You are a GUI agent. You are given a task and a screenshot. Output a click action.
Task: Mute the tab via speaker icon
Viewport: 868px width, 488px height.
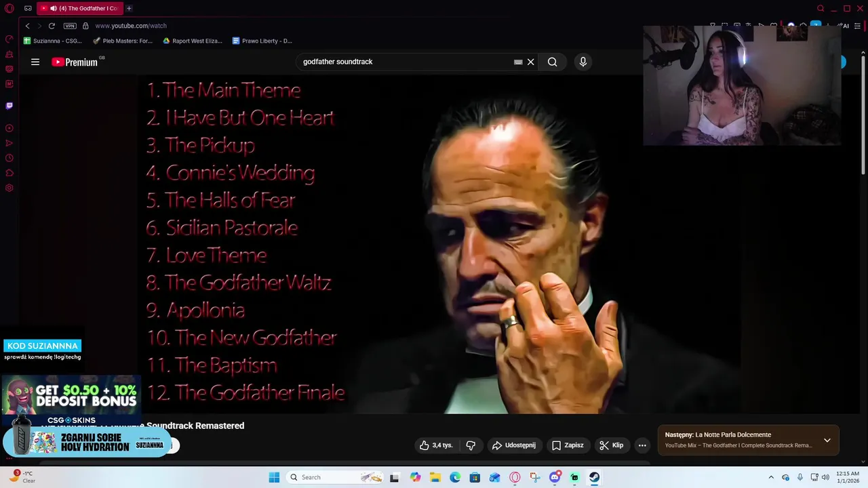coord(54,9)
